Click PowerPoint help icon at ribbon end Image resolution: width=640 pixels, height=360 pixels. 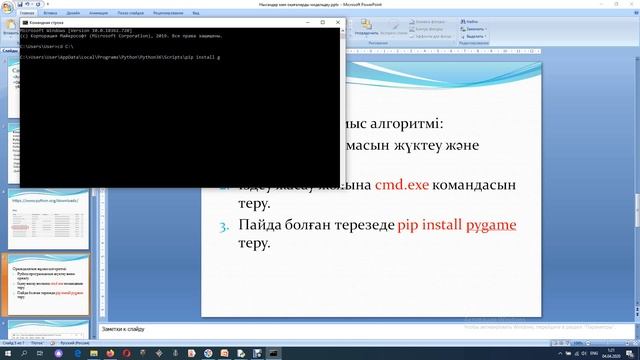(x=636, y=13)
